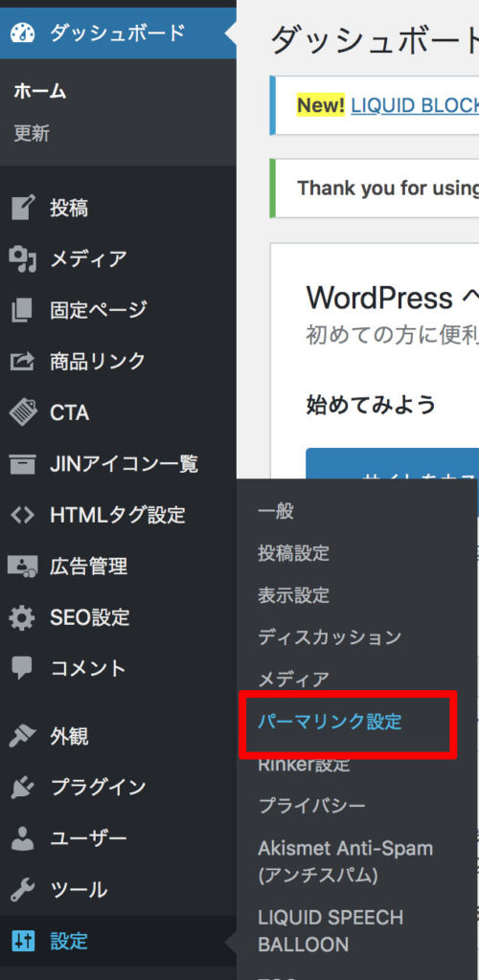479x980 pixels.
Task: Click the JINアイコン一覧 archive box icon
Action: point(24,464)
